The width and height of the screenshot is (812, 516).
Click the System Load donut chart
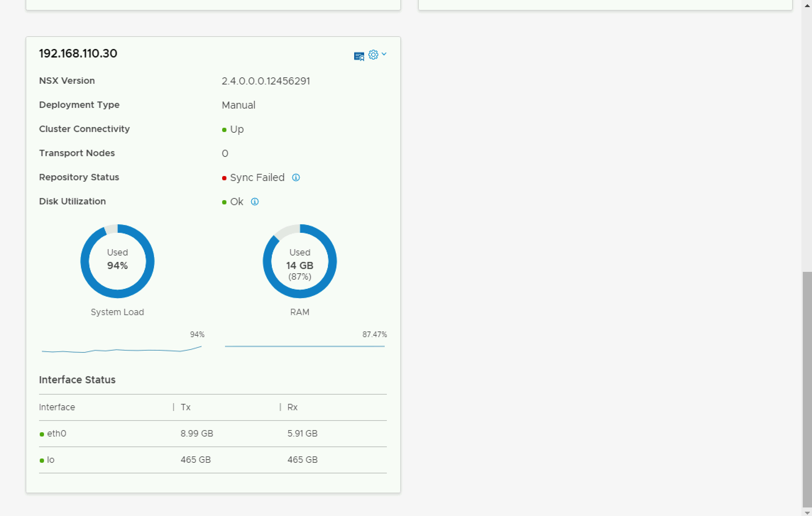pos(117,261)
